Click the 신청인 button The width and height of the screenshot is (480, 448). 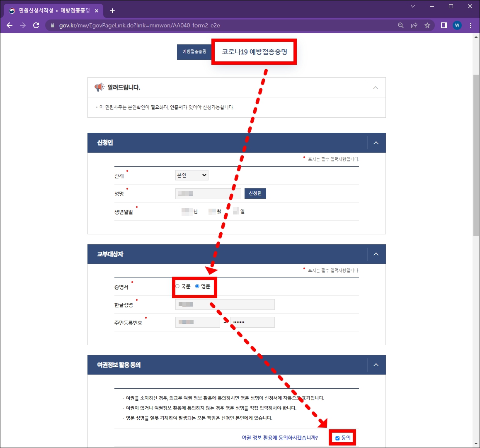(255, 193)
